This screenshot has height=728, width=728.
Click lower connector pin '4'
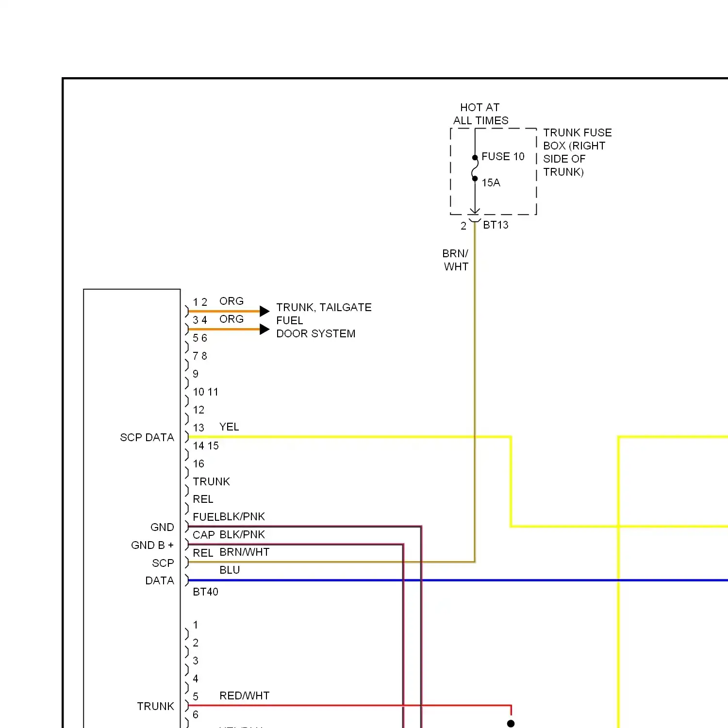tap(196, 678)
